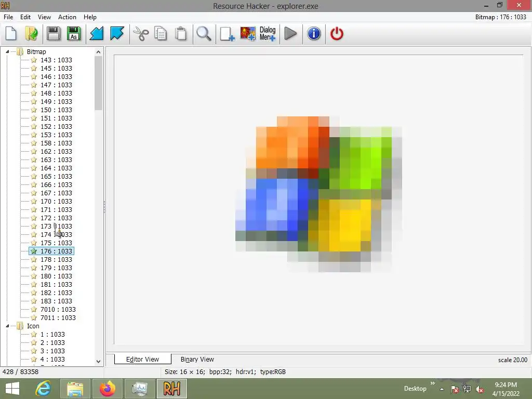
Task: Click the New blank script toolbar icon
Action: click(11, 34)
